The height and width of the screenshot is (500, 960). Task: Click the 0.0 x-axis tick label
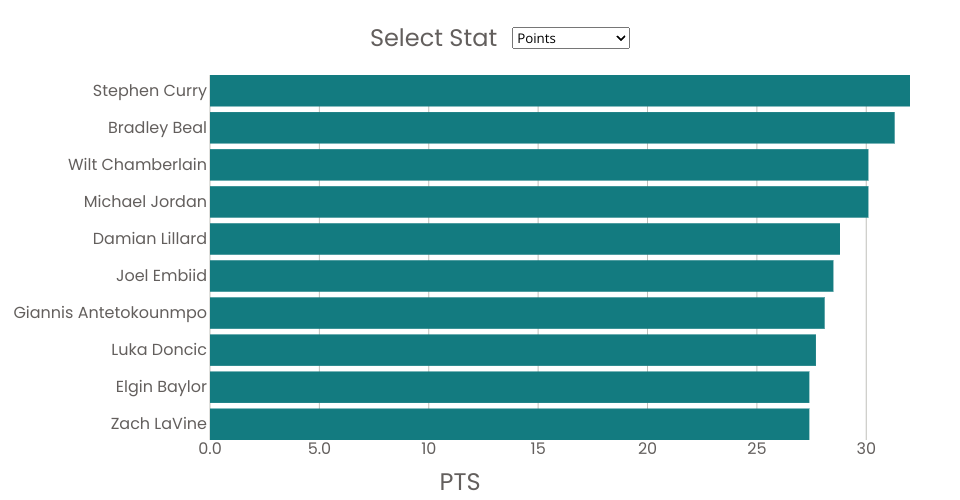coord(210,449)
